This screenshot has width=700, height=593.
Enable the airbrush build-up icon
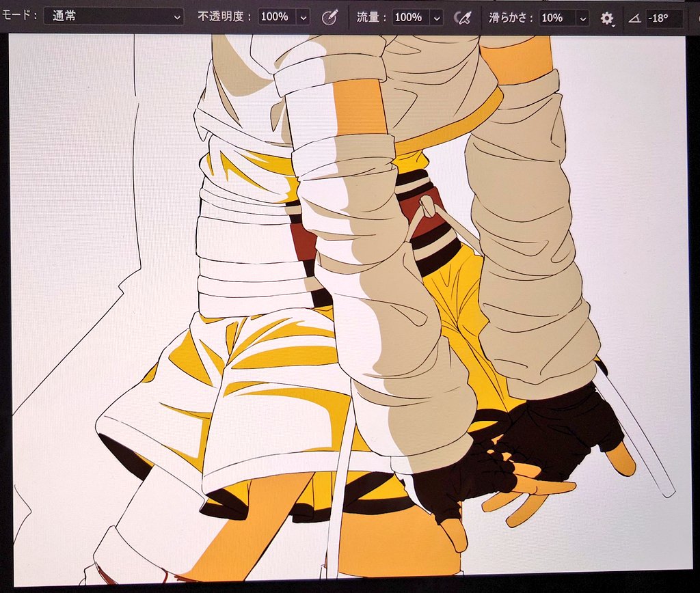coord(462,18)
